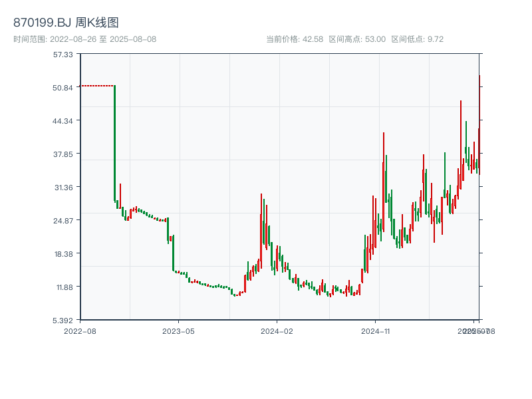Click x-axis label 2024-11

(375, 331)
